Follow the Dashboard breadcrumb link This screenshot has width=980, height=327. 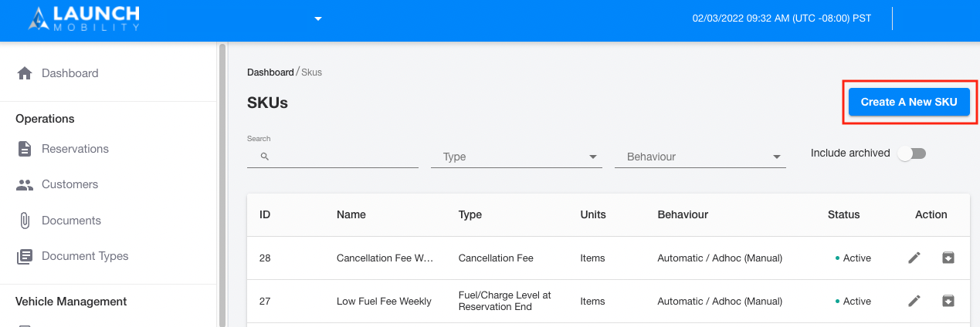pos(270,72)
